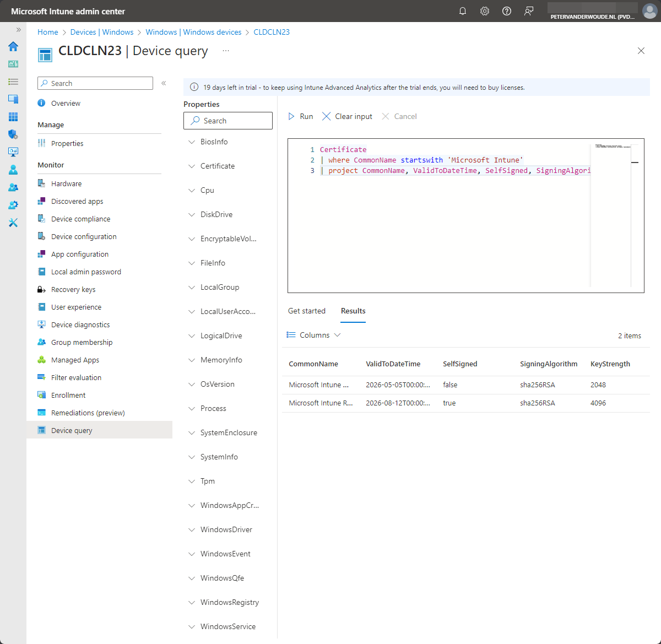Select Recovery keys under Monitor
The height and width of the screenshot is (644, 661).
(73, 289)
